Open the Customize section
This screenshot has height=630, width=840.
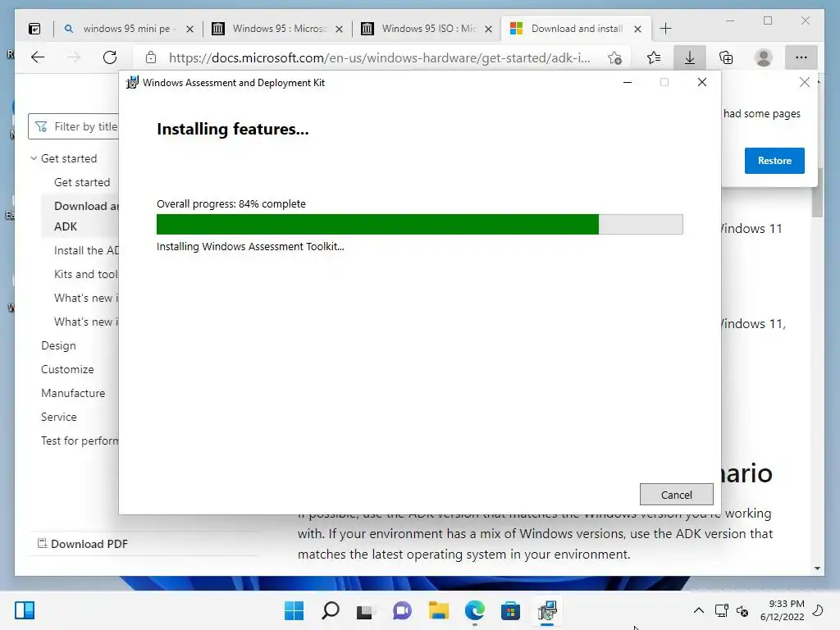67,369
